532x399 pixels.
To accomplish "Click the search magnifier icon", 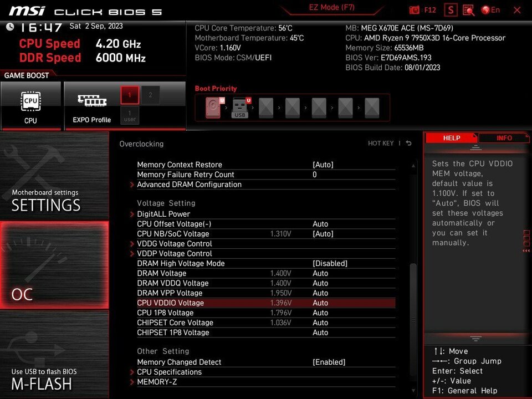I will coord(468,10).
